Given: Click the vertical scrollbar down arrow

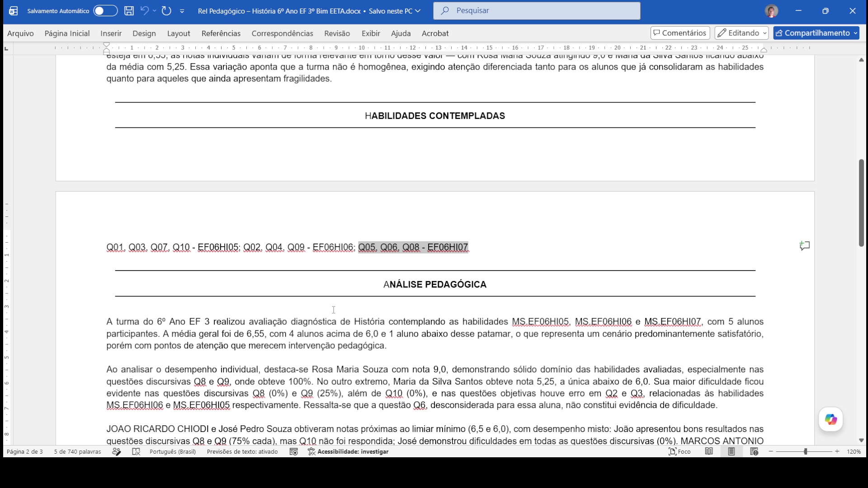Looking at the screenshot, I should tap(861, 440).
